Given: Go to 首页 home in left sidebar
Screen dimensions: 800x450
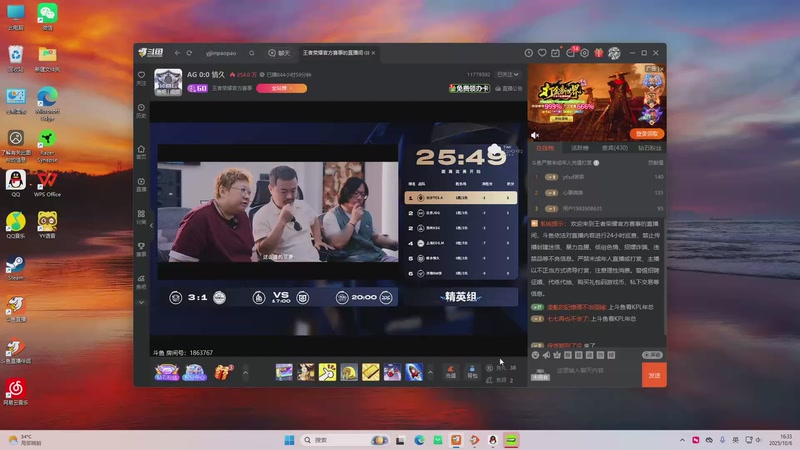Looking at the screenshot, I should pyautogui.click(x=141, y=152).
